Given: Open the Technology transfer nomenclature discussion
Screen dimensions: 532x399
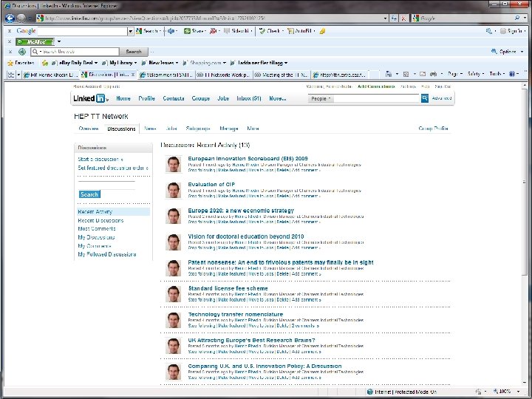Looking at the screenshot, I should pyautogui.click(x=236, y=314).
